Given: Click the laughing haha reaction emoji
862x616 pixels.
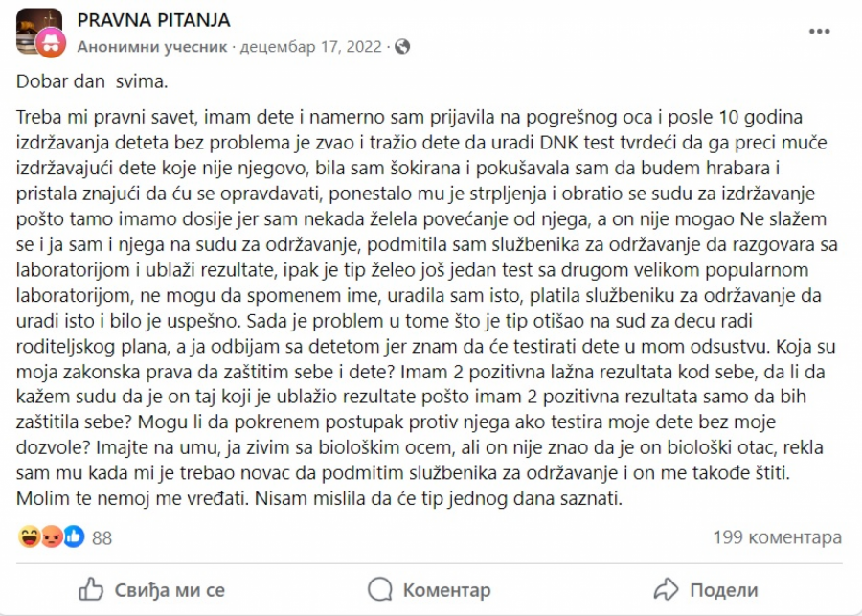Looking at the screenshot, I should click(29, 537).
